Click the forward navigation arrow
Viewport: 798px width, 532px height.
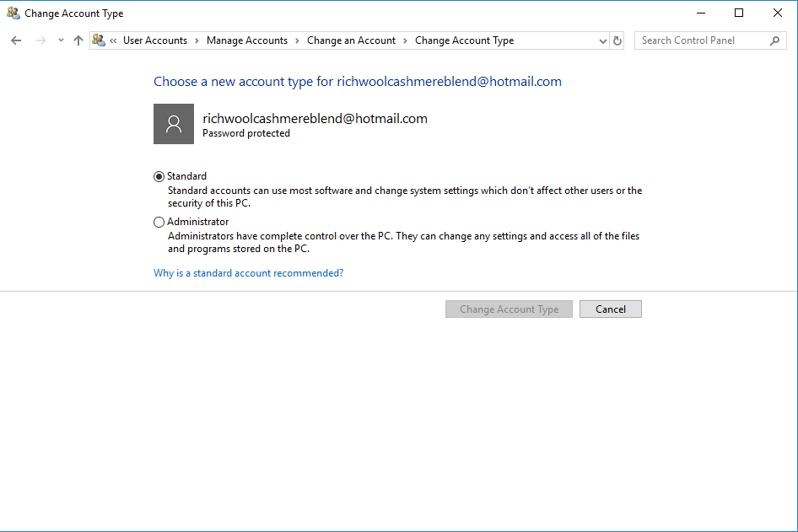[x=40, y=40]
